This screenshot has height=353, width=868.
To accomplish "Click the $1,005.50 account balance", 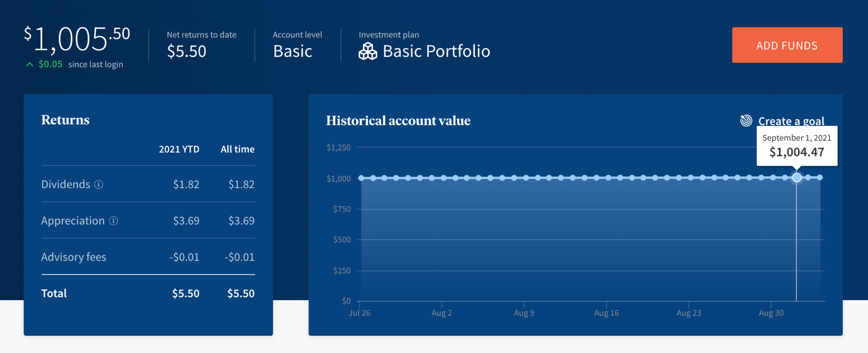I will [77, 39].
